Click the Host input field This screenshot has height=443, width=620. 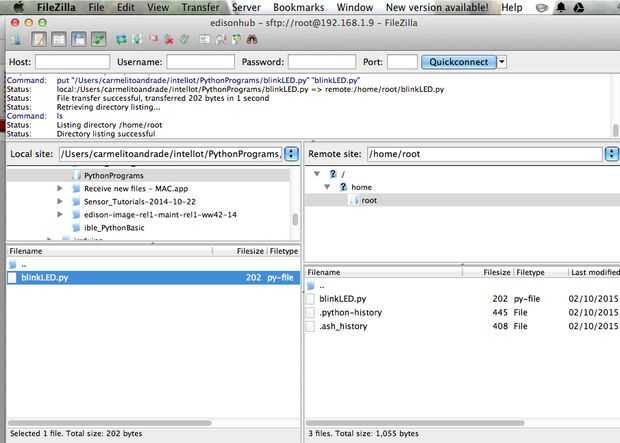tap(72, 62)
